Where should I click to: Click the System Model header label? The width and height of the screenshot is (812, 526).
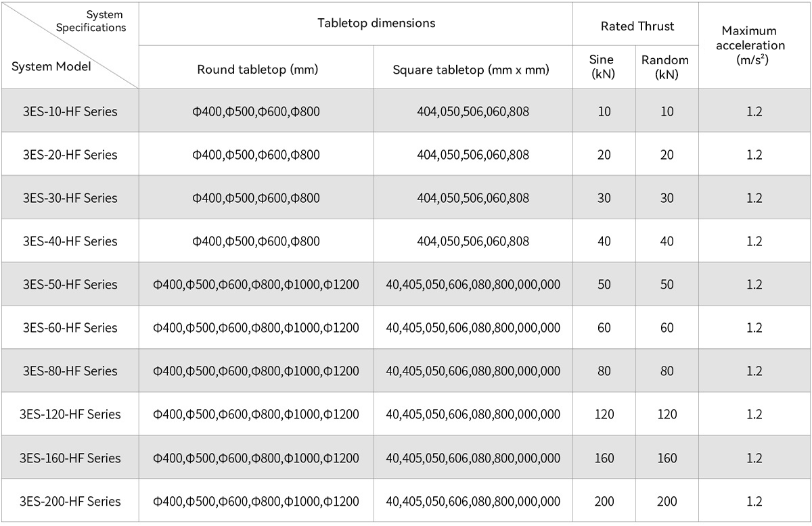(51, 66)
